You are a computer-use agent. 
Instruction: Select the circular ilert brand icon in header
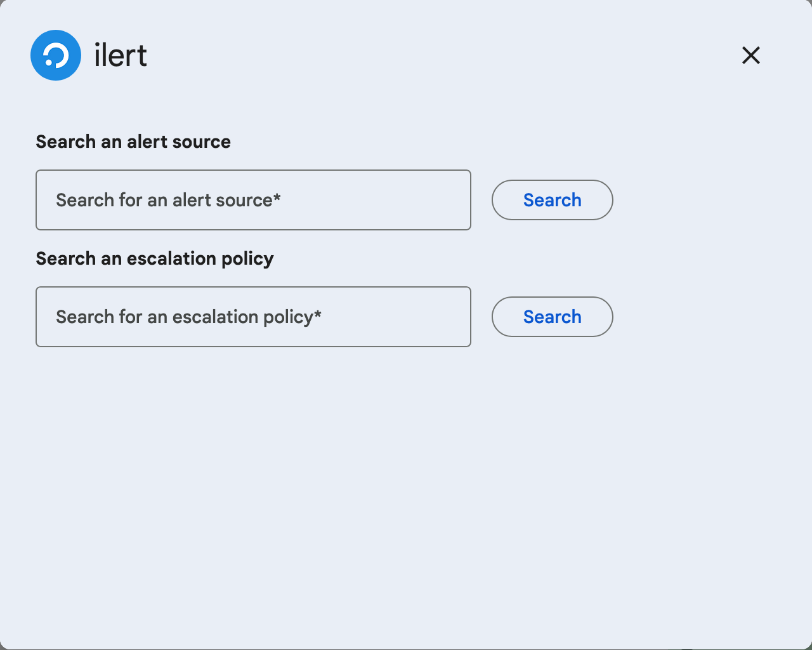(x=56, y=55)
